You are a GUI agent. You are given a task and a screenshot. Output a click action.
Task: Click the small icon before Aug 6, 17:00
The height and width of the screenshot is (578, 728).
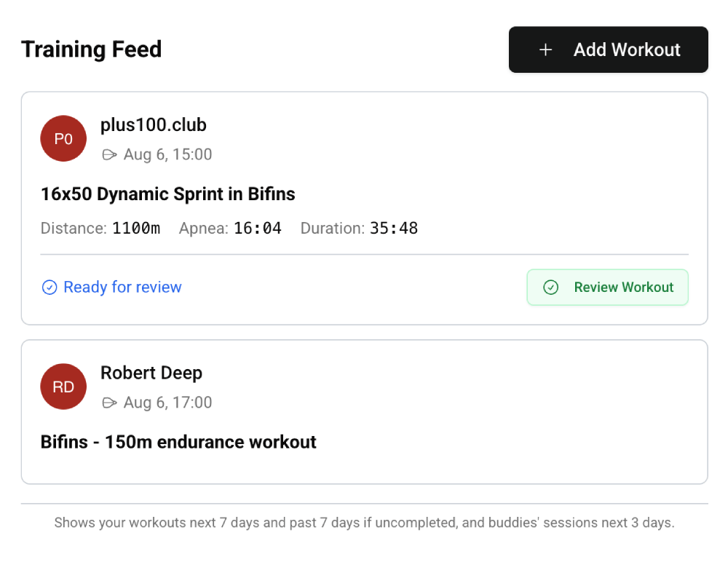coord(109,403)
